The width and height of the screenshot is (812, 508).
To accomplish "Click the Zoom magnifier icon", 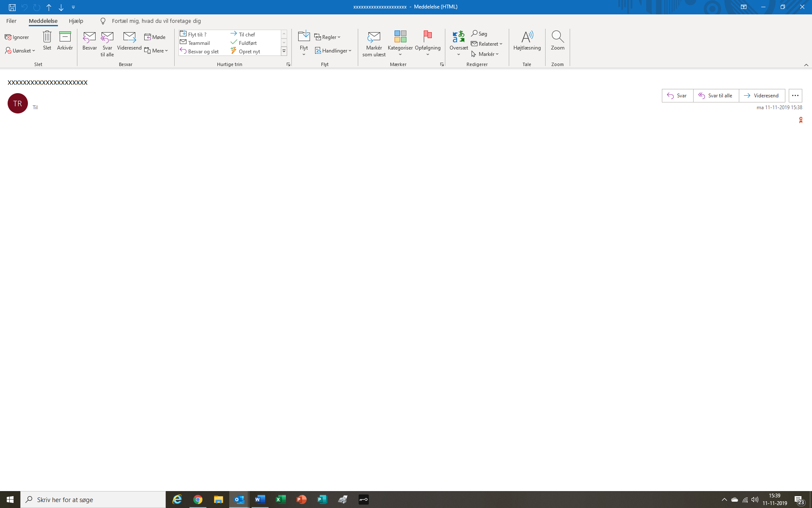I will pyautogui.click(x=557, y=37).
